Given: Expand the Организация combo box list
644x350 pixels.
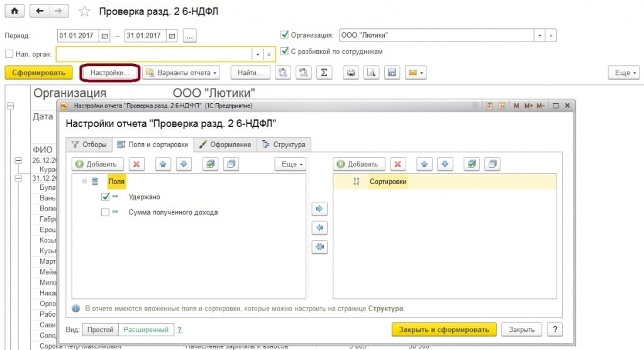Looking at the screenshot, I should pos(540,35).
